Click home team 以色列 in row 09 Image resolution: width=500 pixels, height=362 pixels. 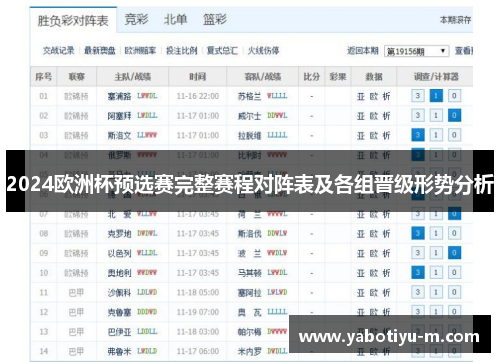119,253
